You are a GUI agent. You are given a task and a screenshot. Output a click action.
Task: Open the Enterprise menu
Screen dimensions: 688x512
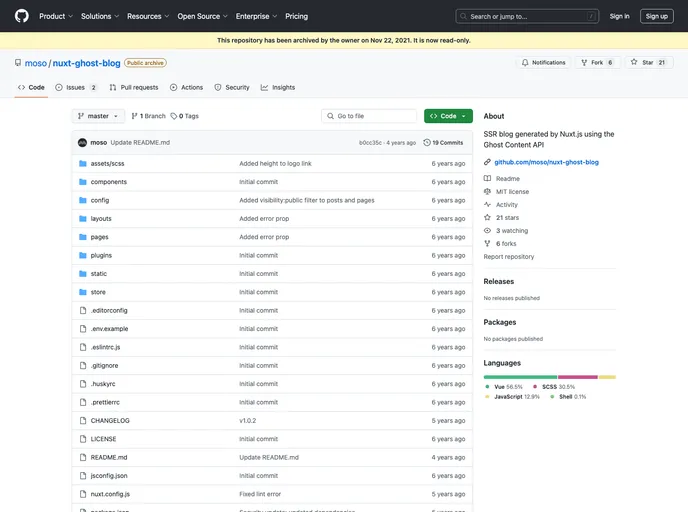[x=257, y=16]
